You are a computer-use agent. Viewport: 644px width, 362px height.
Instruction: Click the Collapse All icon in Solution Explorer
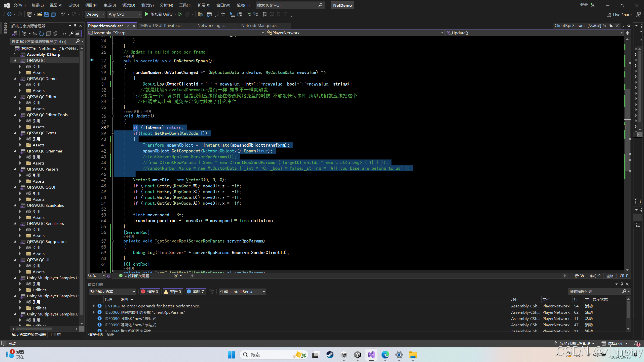tap(49, 33)
